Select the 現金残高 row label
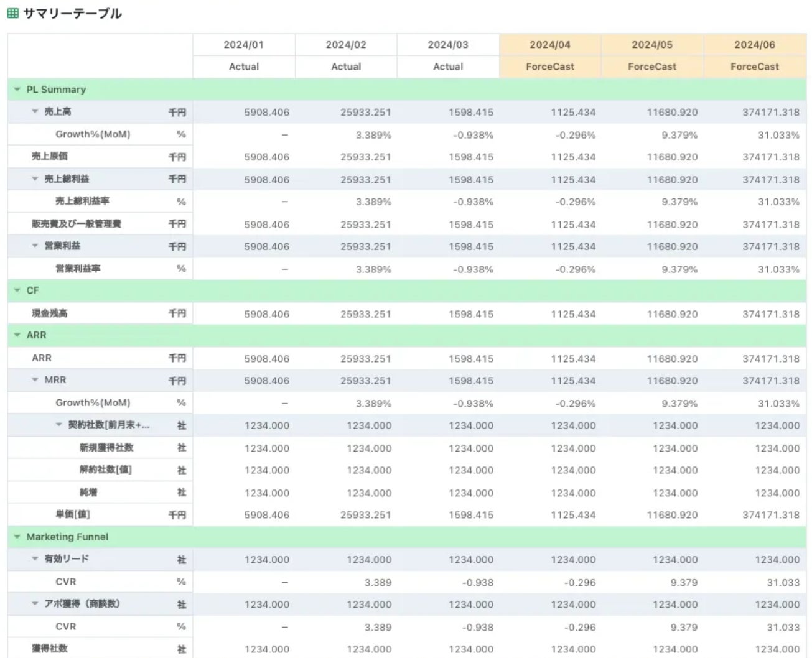 coord(50,313)
